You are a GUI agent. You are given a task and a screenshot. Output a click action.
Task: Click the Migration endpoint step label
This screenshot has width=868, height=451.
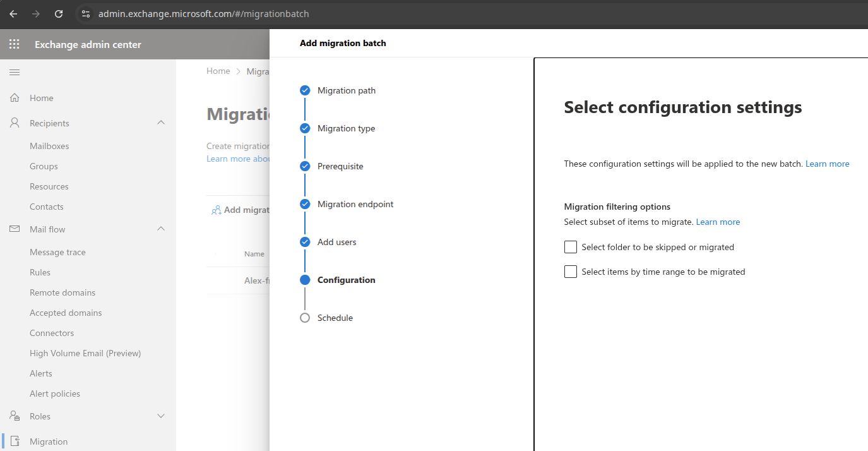click(x=355, y=204)
